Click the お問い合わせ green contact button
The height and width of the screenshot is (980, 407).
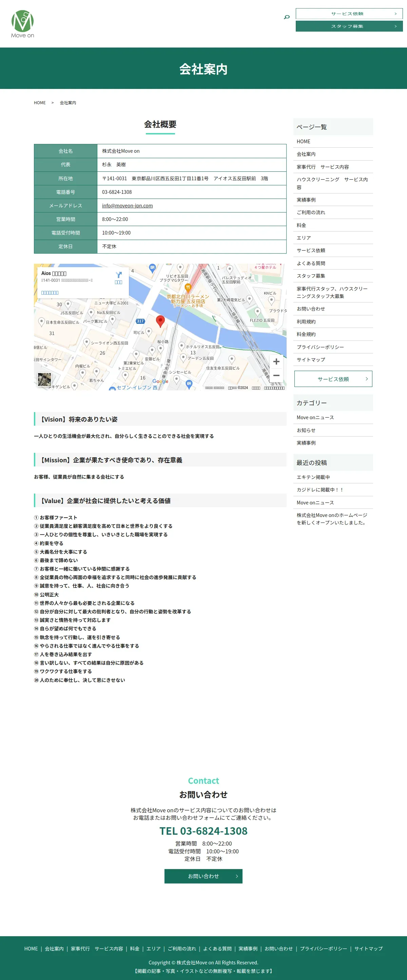(203, 876)
